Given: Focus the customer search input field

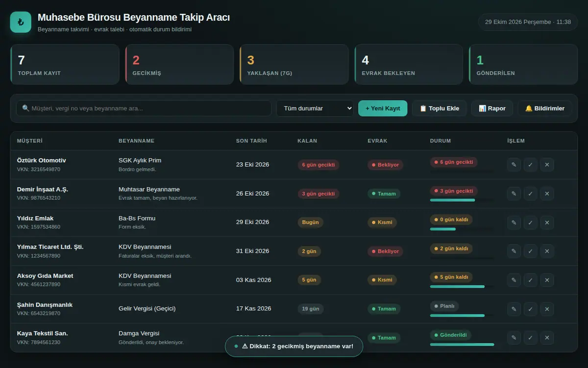Looking at the screenshot, I should coord(144,108).
